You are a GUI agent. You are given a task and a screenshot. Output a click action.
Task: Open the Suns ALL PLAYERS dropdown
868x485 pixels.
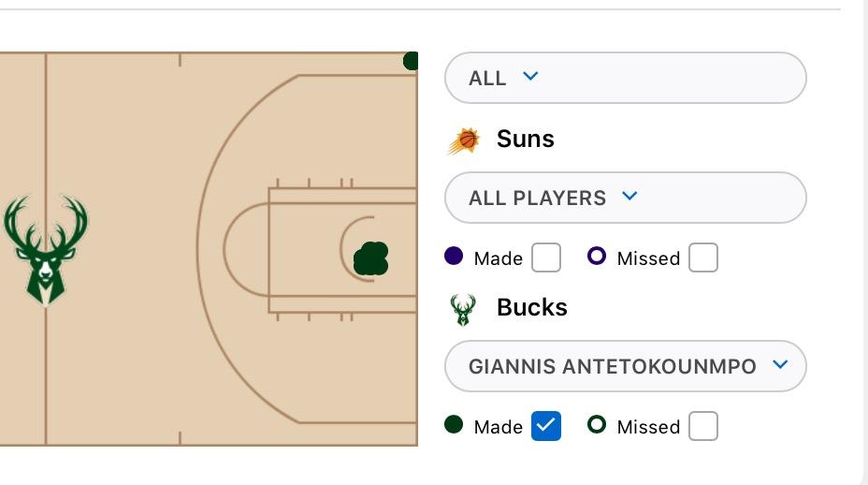click(x=624, y=198)
